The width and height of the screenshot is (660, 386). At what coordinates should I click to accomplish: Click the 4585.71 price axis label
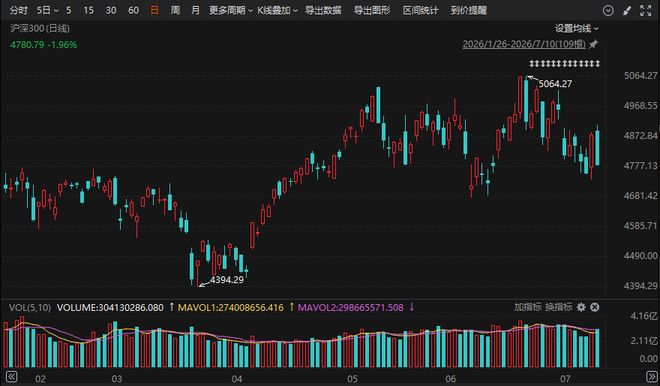click(x=640, y=226)
